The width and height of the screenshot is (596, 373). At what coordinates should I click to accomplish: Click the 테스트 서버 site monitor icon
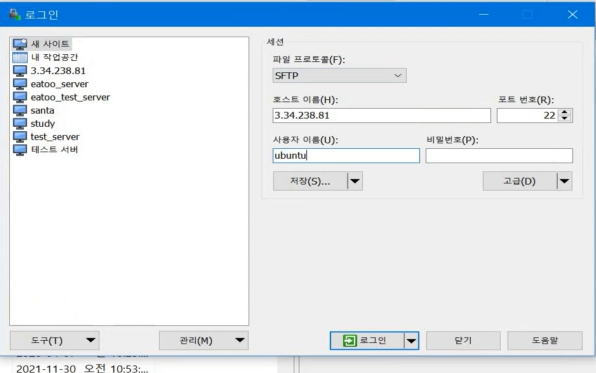[20, 150]
